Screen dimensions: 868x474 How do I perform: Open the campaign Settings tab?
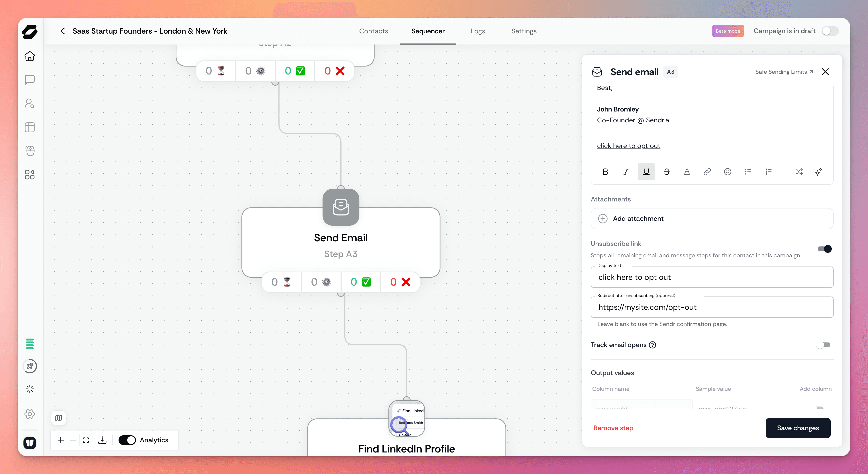point(524,31)
